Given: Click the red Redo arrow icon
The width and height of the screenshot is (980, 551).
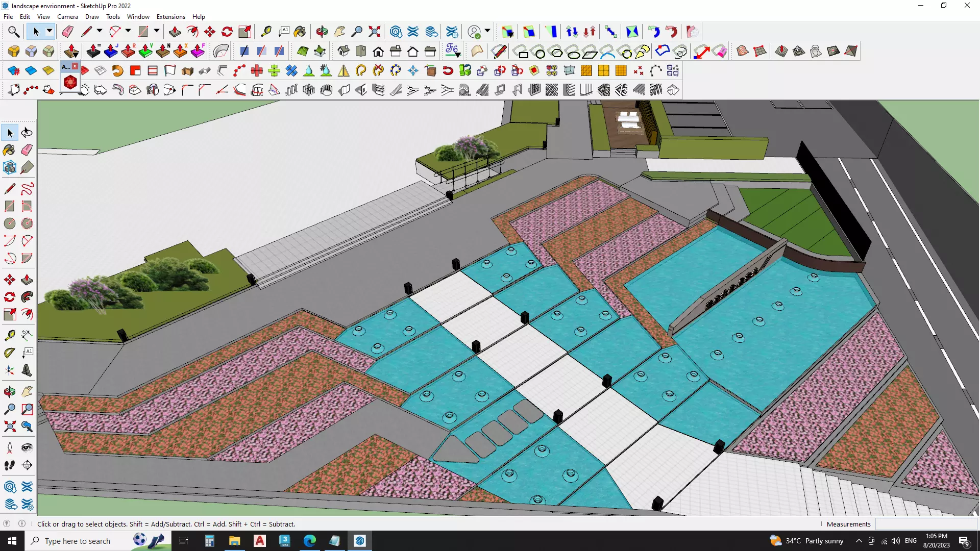Looking at the screenshot, I should pos(671,32).
